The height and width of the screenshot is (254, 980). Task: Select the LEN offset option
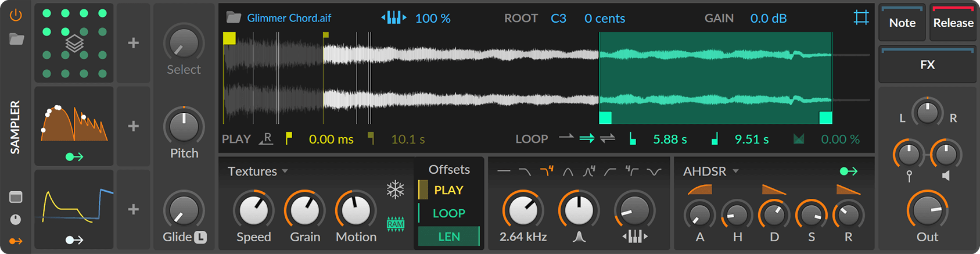(449, 237)
